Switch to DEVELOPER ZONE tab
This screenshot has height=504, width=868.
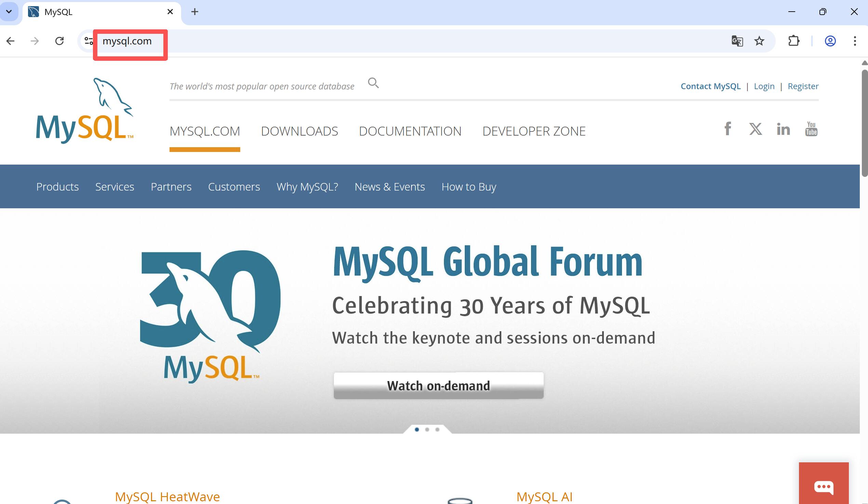pyautogui.click(x=534, y=131)
